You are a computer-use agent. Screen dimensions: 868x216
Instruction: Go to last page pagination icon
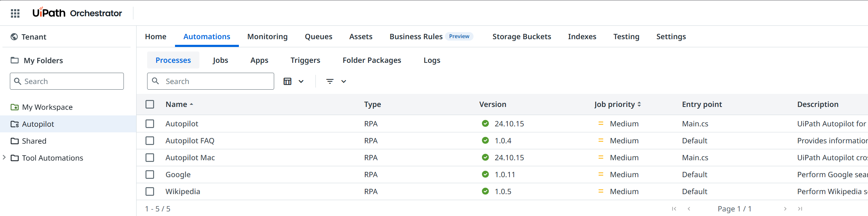[x=800, y=209]
